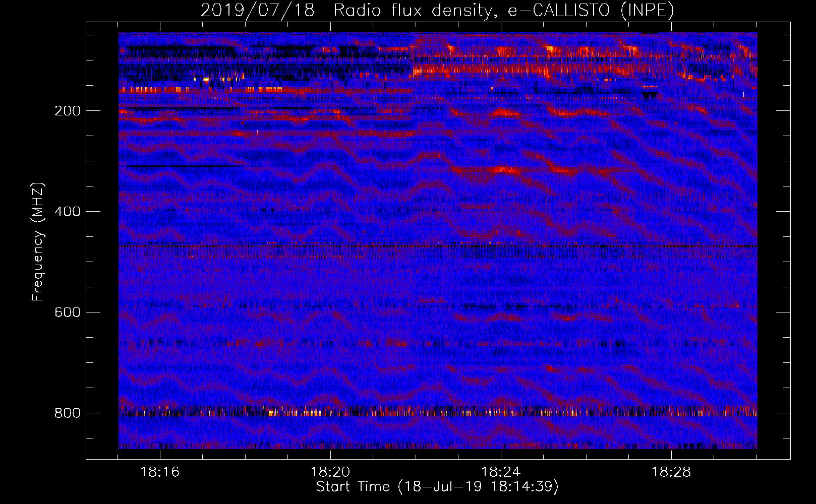Click the "2019/07/18" date in the title
The width and height of the screenshot is (816, 504).
tap(258, 11)
